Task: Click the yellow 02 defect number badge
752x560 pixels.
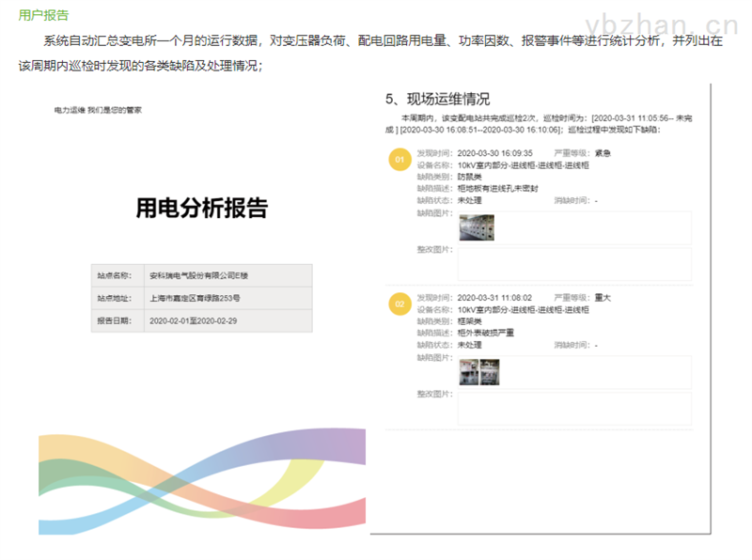Action: [x=399, y=305]
